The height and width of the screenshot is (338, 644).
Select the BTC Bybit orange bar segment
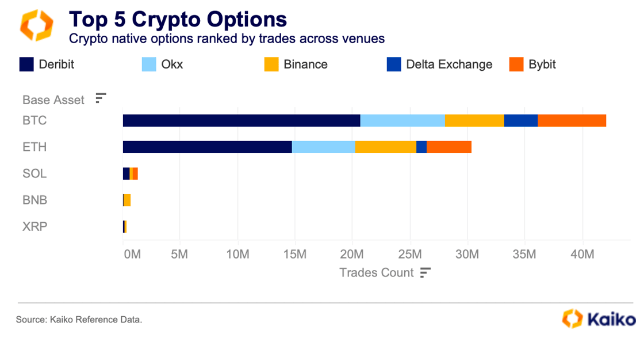click(x=572, y=120)
